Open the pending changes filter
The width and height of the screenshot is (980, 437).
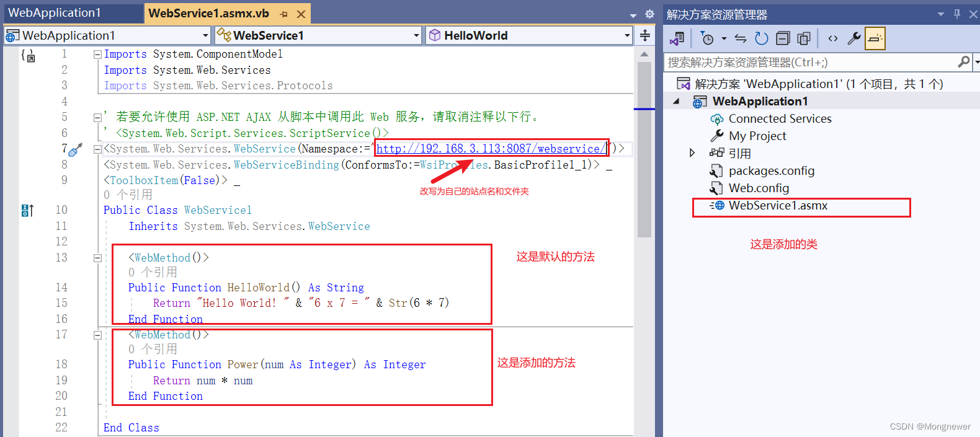coord(707,38)
